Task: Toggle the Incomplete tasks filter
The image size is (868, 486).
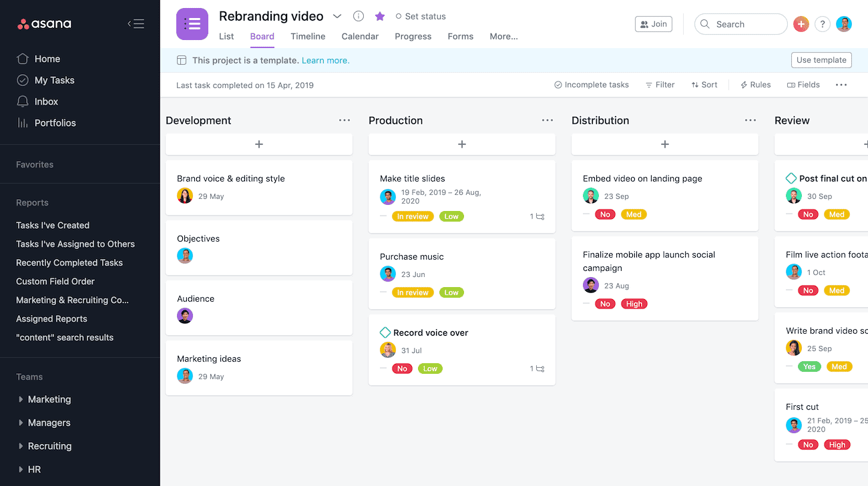Action: pyautogui.click(x=592, y=85)
